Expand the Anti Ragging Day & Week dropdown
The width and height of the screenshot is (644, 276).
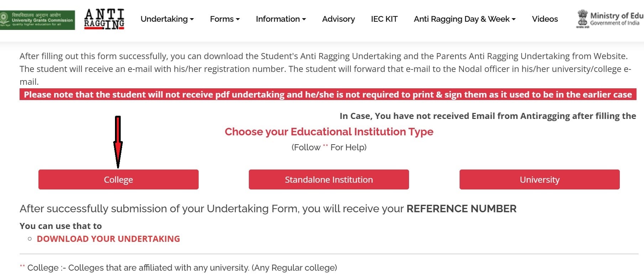(464, 19)
